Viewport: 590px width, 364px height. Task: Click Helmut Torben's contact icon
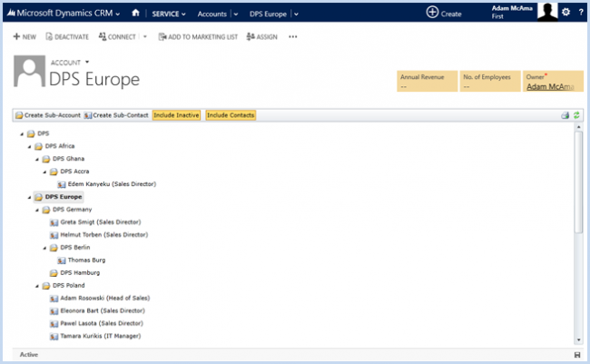point(54,235)
